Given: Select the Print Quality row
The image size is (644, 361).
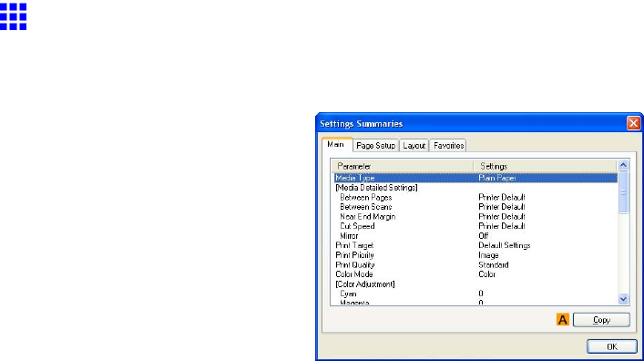Looking at the screenshot, I should [475, 264].
